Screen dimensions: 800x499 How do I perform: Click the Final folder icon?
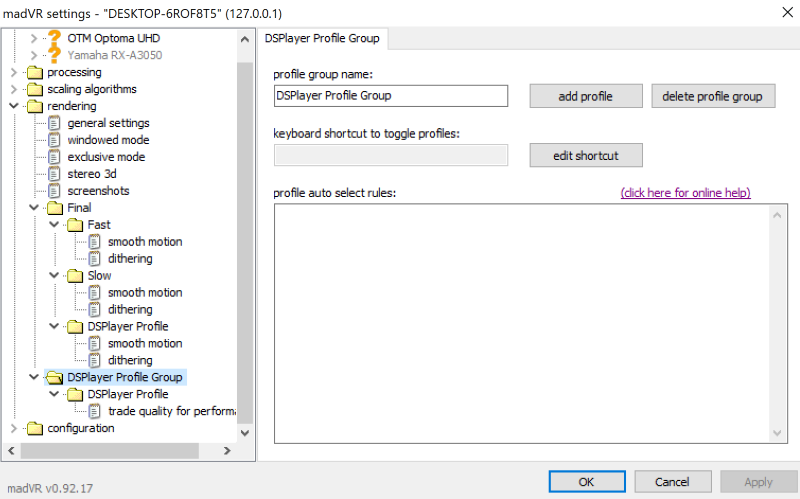pyautogui.click(x=55, y=208)
